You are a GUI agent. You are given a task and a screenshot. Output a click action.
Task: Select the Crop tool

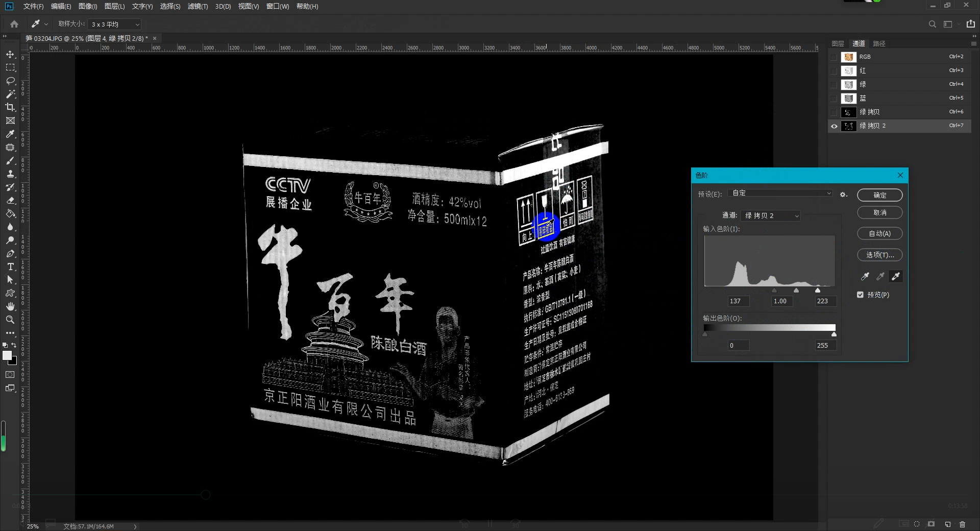click(x=10, y=107)
